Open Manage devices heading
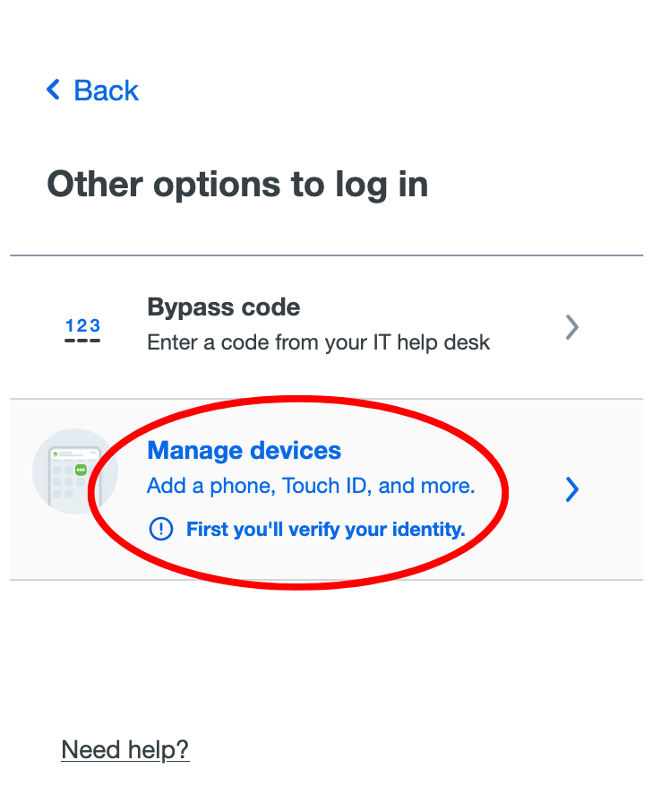Viewport: 652px width, 812px height. coord(244,451)
